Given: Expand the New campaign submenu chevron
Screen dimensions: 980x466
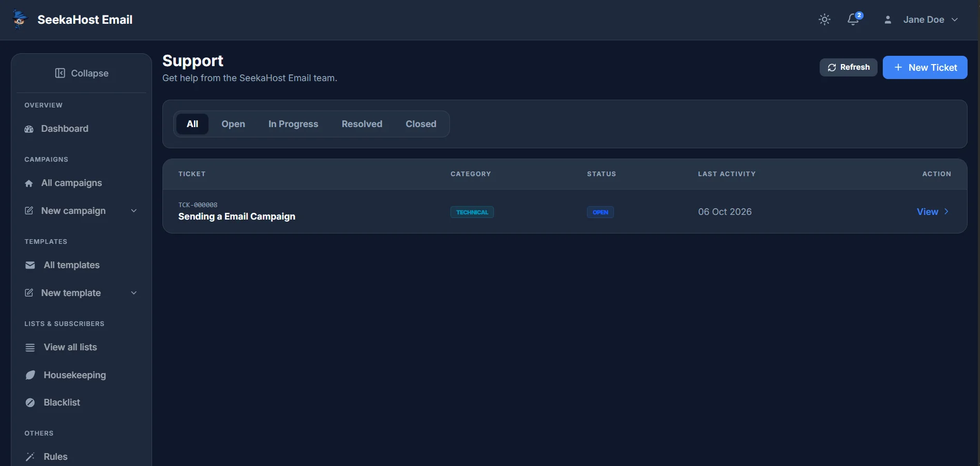Looking at the screenshot, I should point(134,211).
